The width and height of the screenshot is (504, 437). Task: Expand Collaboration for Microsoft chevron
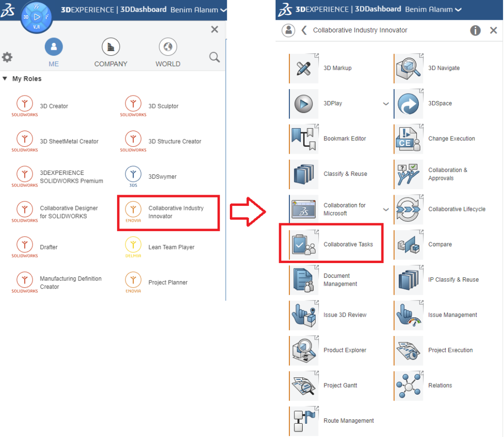(386, 209)
